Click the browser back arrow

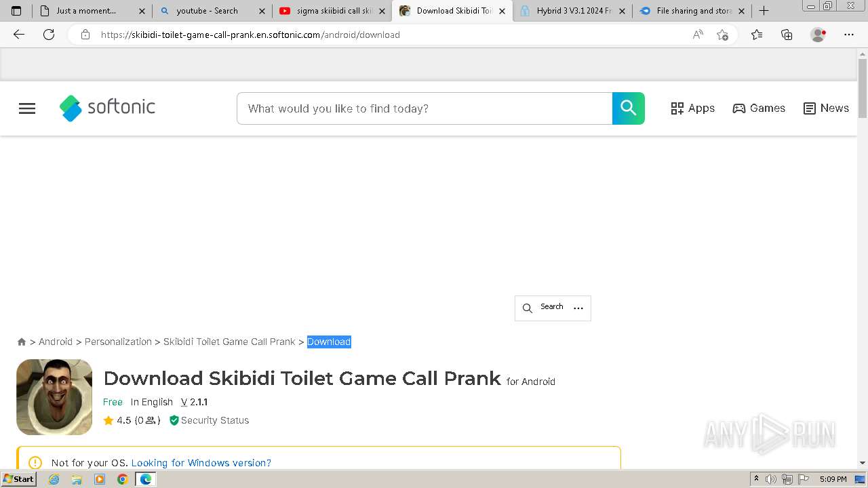click(x=19, y=35)
